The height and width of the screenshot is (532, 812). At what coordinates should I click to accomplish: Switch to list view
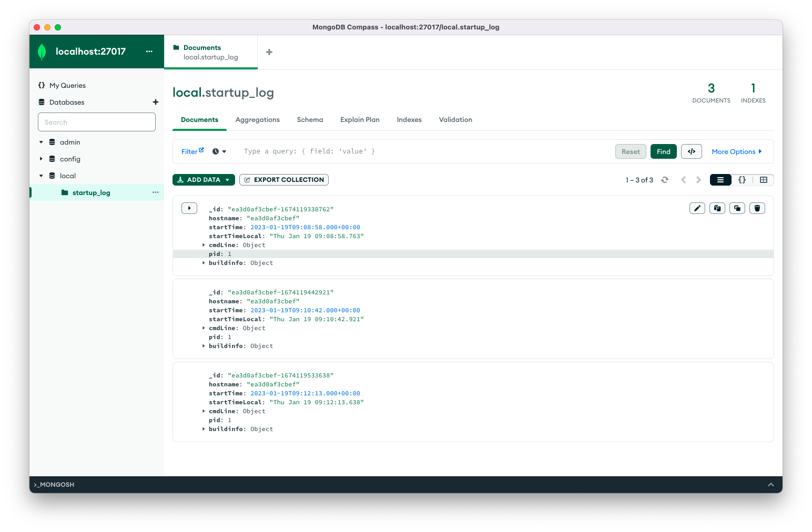[720, 180]
